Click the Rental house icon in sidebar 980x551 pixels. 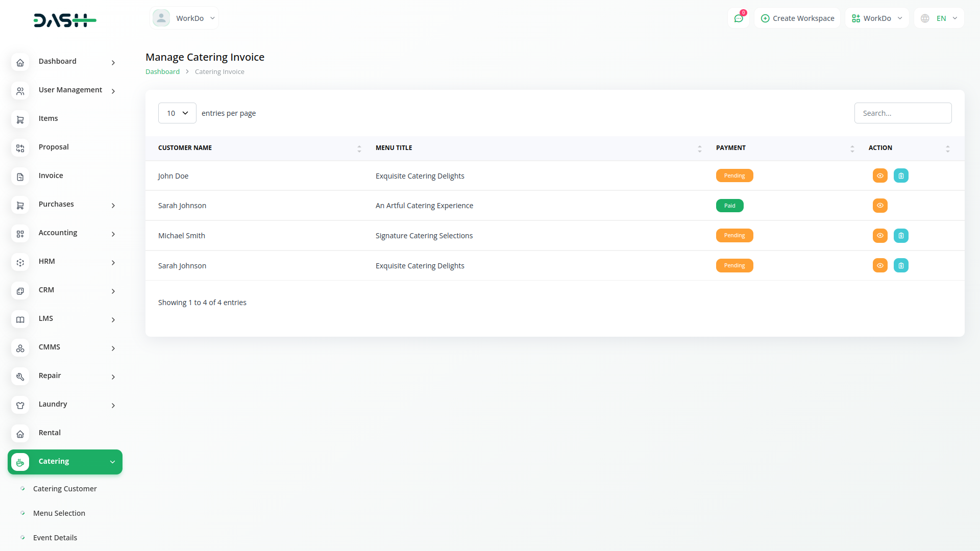pos(20,434)
